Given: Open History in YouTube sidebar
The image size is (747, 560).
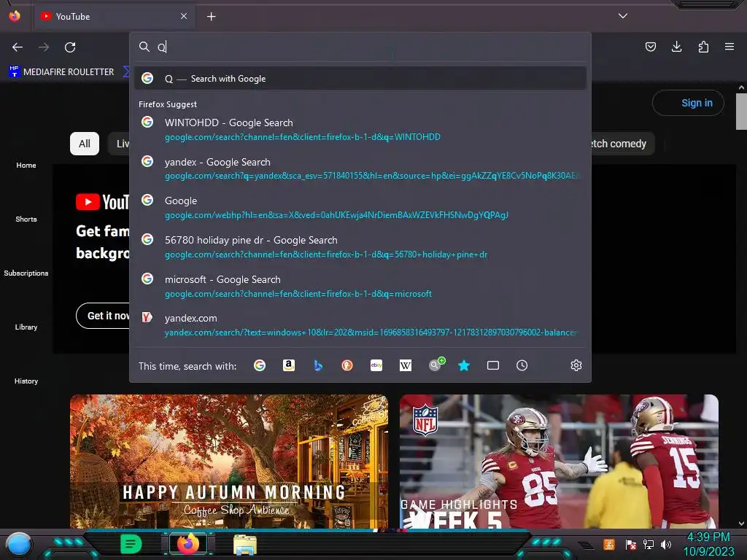Looking at the screenshot, I should coord(26,381).
